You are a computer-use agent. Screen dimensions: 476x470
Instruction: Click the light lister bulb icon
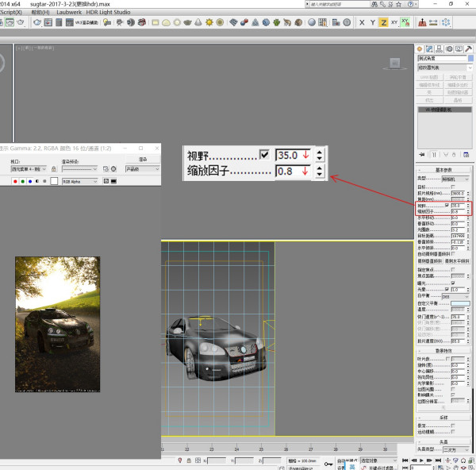[107, 22]
